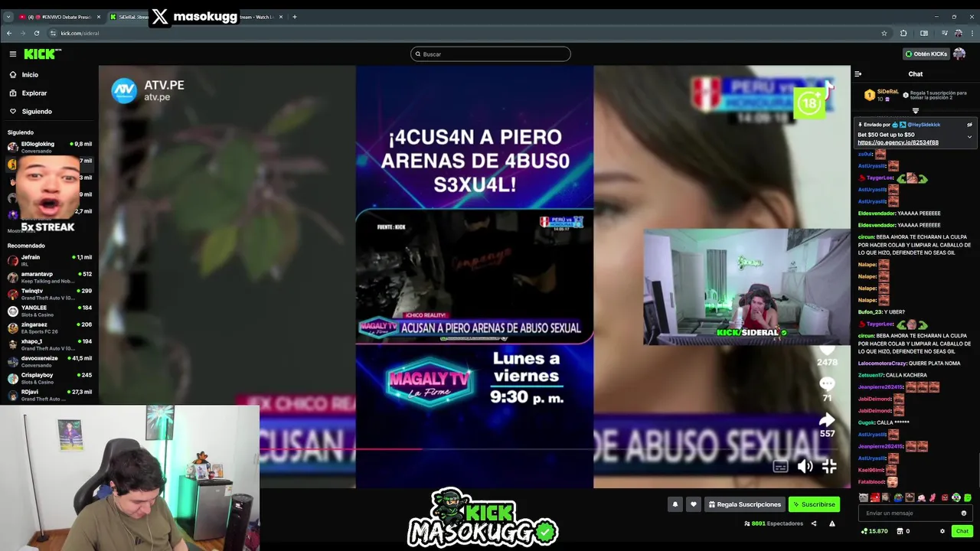Open browser extensions puzzle icon
Screen dimensions: 980x551
tap(903, 33)
